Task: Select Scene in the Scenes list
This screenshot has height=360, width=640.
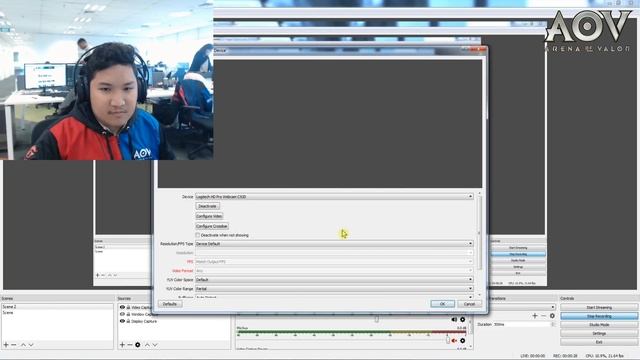Action: click(57, 313)
